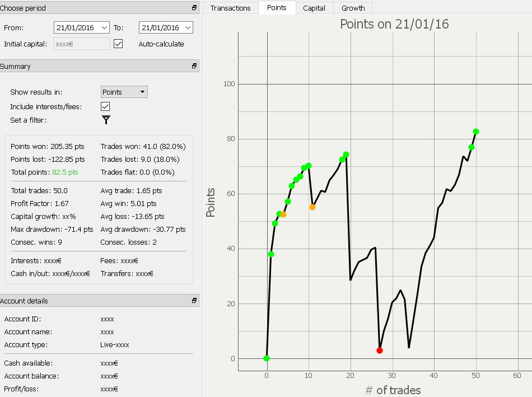Click the orange marker near trade 11
The width and height of the screenshot is (532, 397).
point(312,207)
